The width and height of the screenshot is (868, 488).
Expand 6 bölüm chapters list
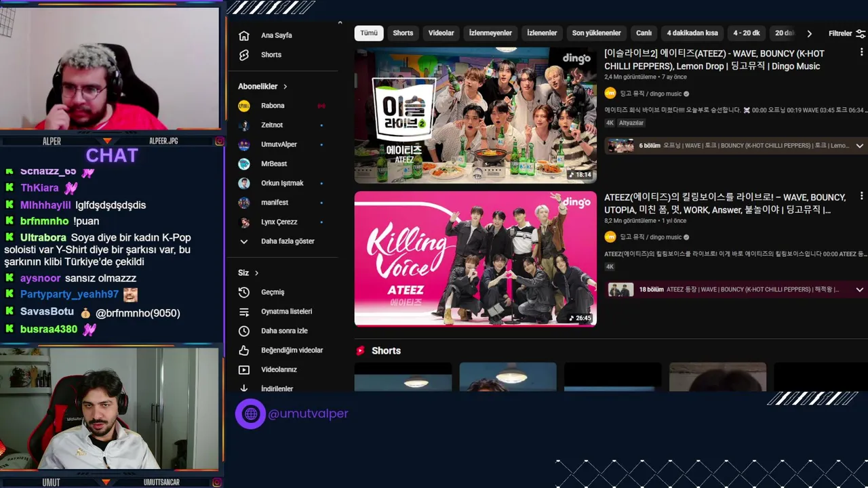point(859,146)
